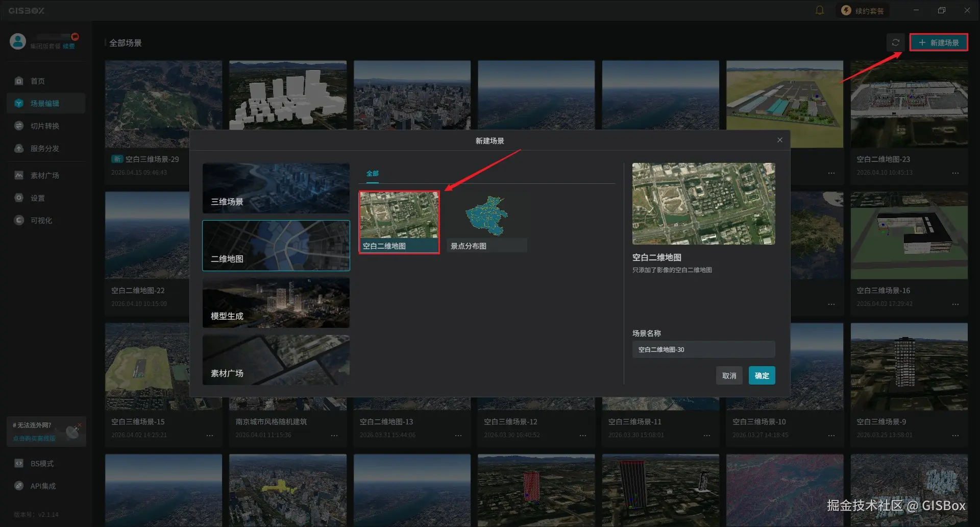Click 取消 in the dialog
The width and height of the screenshot is (980, 527).
729,375
